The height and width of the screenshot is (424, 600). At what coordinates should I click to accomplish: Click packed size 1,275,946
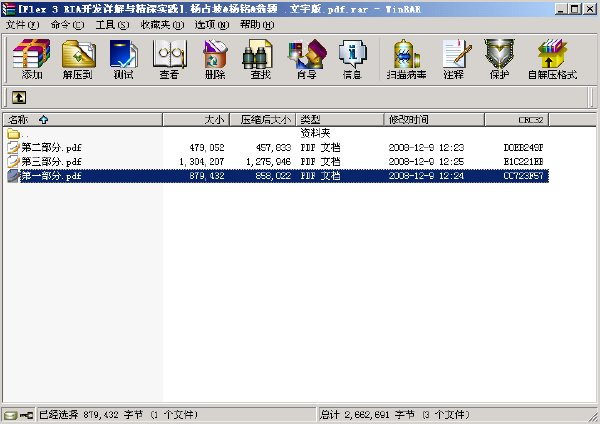(268, 161)
